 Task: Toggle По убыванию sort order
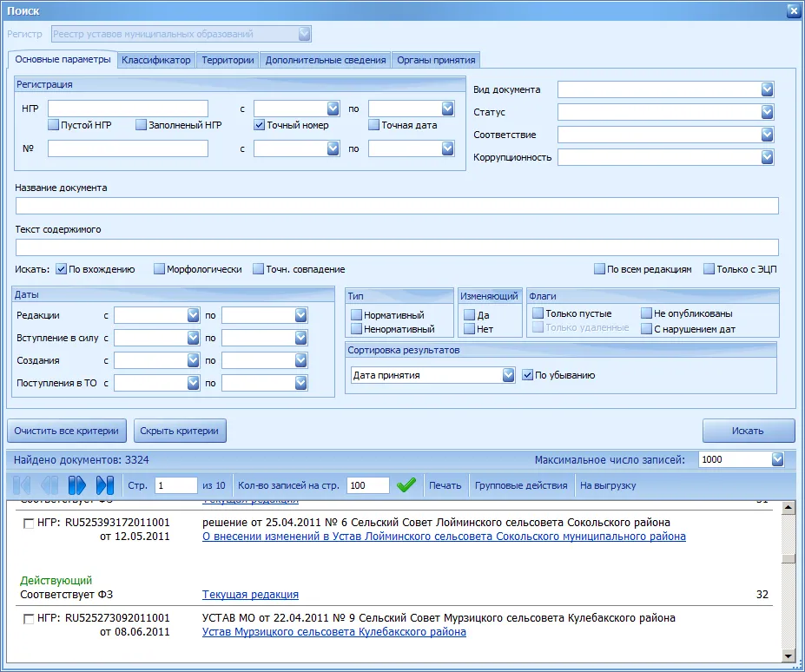click(527, 375)
